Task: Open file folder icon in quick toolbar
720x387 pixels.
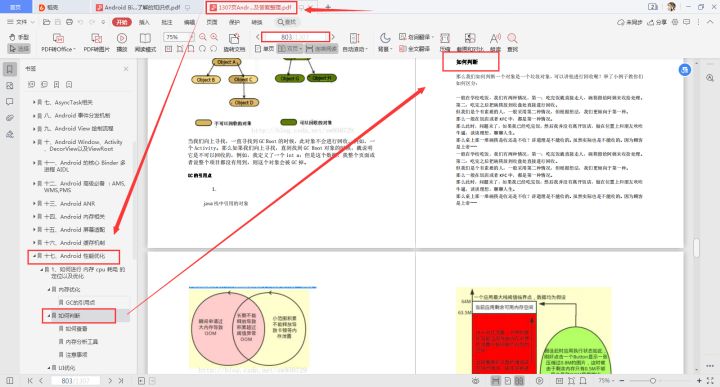Action: click(x=46, y=22)
